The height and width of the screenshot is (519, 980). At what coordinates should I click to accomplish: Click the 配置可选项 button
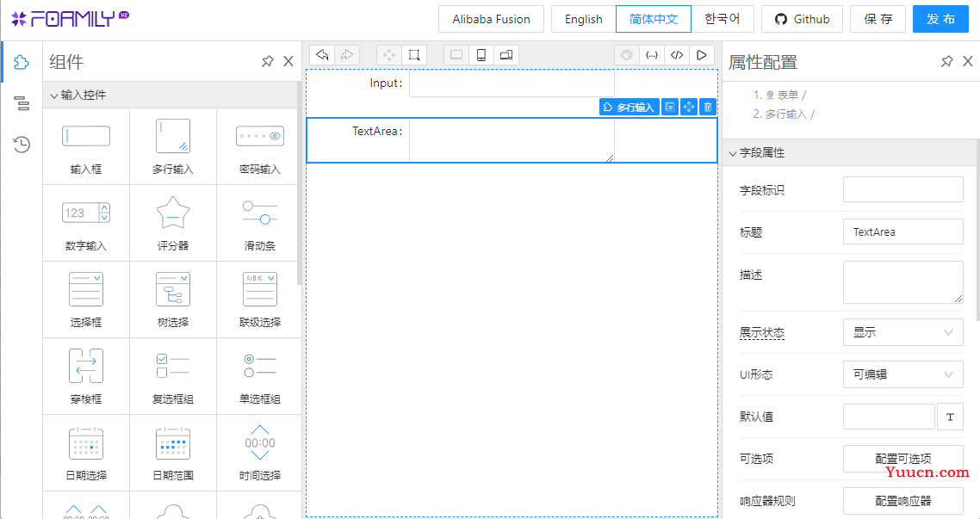(903, 459)
